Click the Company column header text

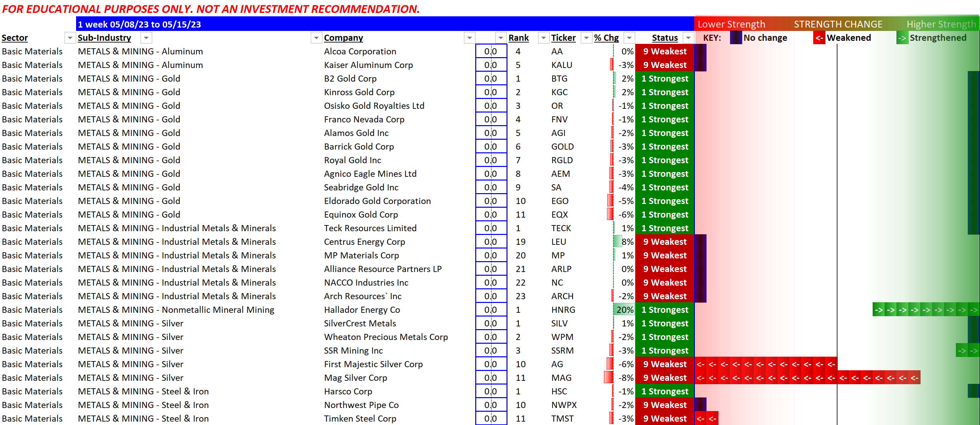coord(343,38)
